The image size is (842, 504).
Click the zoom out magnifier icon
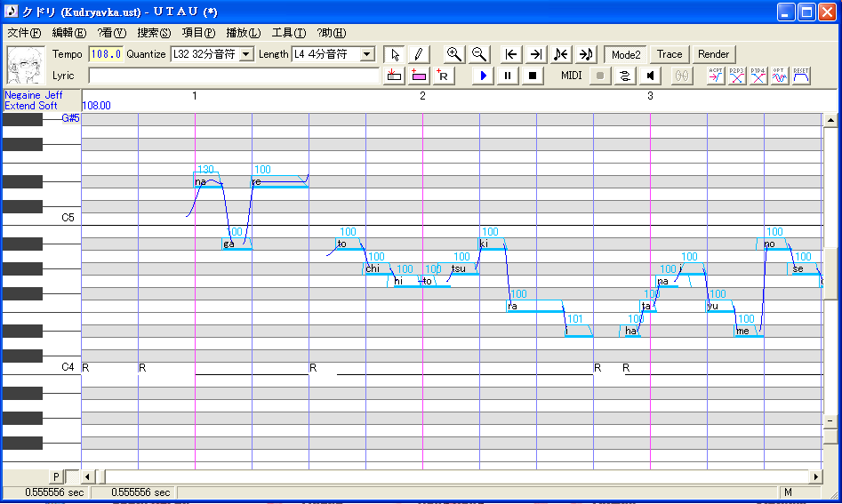point(478,55)
